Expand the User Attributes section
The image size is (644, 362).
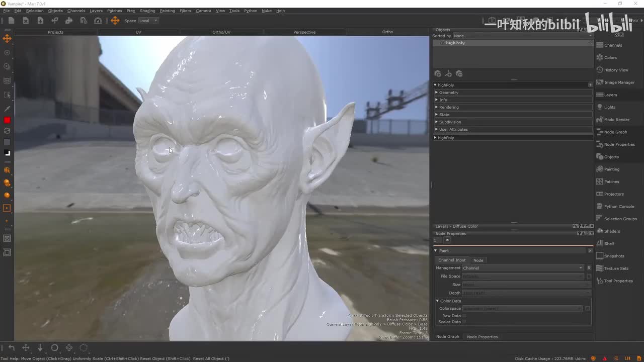[513, 129]
